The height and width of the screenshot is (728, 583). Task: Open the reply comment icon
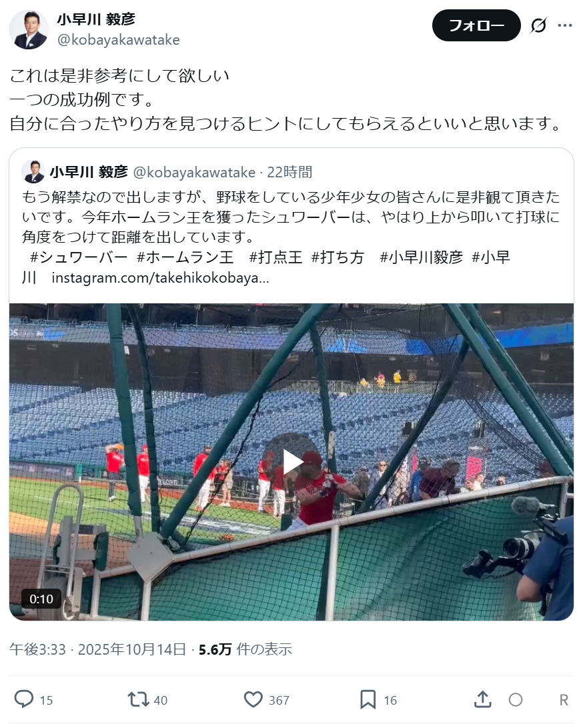[24, 699]
